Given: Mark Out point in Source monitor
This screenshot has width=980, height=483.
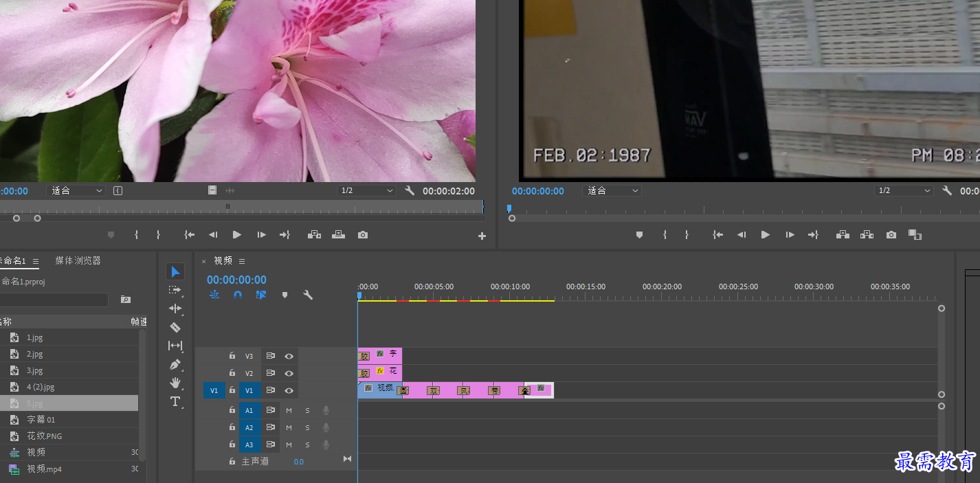Looking at the screenshot, I should pyautogui.click(x=158, y=235).
